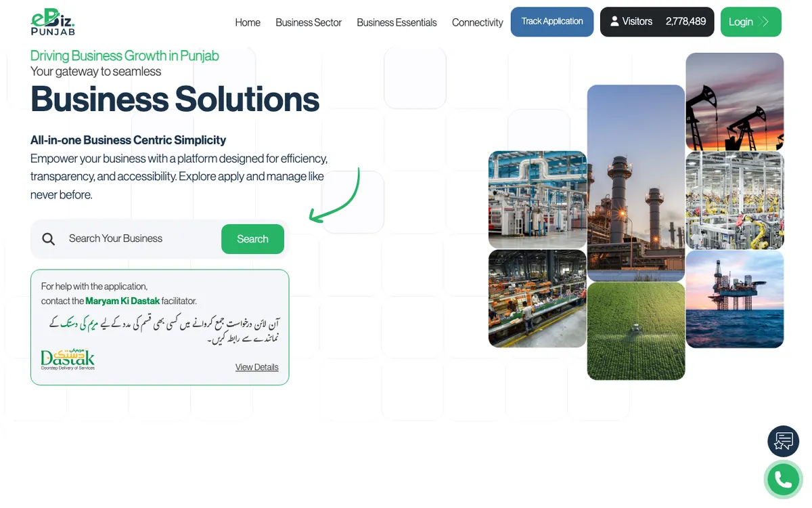This screenshot has height=508, width=812.
Task: Select the offshore oil rig photo
Action: [735, 299]
